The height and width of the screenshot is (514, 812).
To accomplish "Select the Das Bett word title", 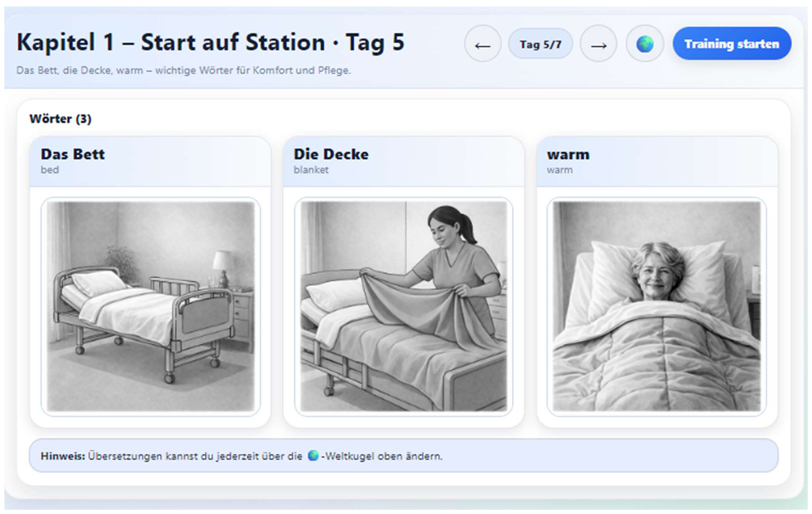I will click(x=73, y=154).
